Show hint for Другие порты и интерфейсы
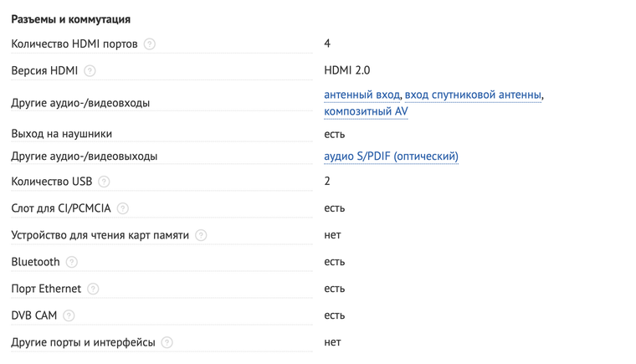 coord(167,342)
